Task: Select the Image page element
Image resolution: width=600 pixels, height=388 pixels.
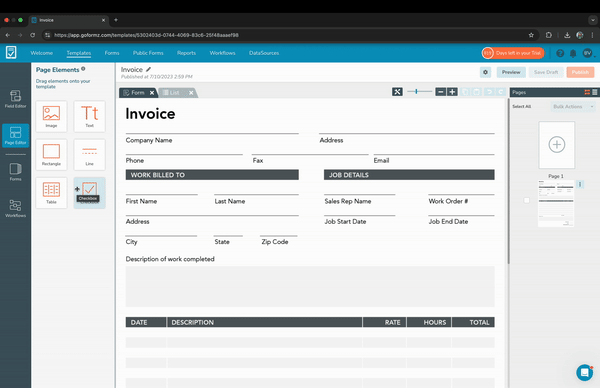Action: [x=51, y=116]
